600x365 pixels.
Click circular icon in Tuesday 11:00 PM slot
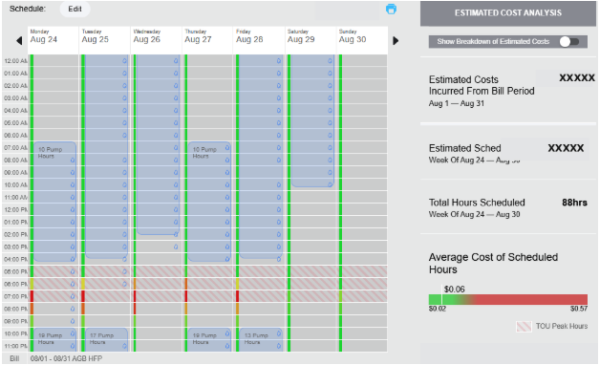124,346
